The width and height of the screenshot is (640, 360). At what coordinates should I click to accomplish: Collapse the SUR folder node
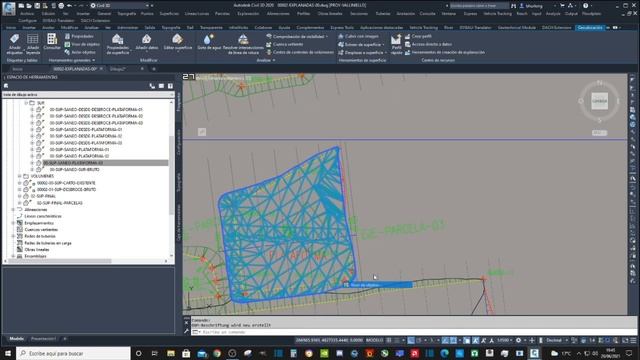click(26, 103)
